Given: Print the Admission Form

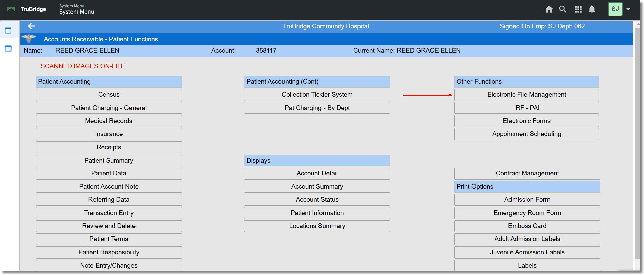Looking at the screenshot, I should pyautogui.click(x=527, y=200).
